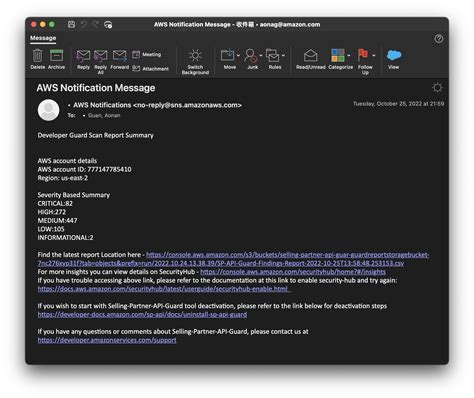Image resolution: width=474 pixels, height=398 pixels.
Task: Expand the Rules dropdown arrow
Action: tap(283, 55)
